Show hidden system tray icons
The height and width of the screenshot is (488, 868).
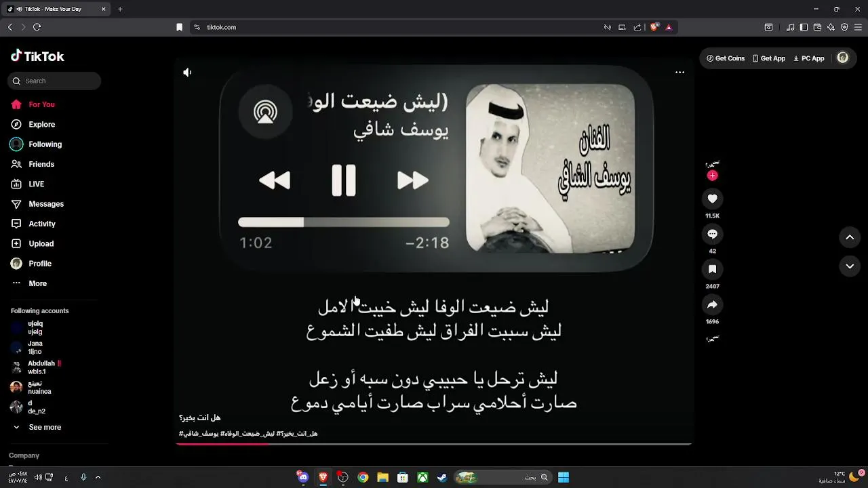pos(98,477)
